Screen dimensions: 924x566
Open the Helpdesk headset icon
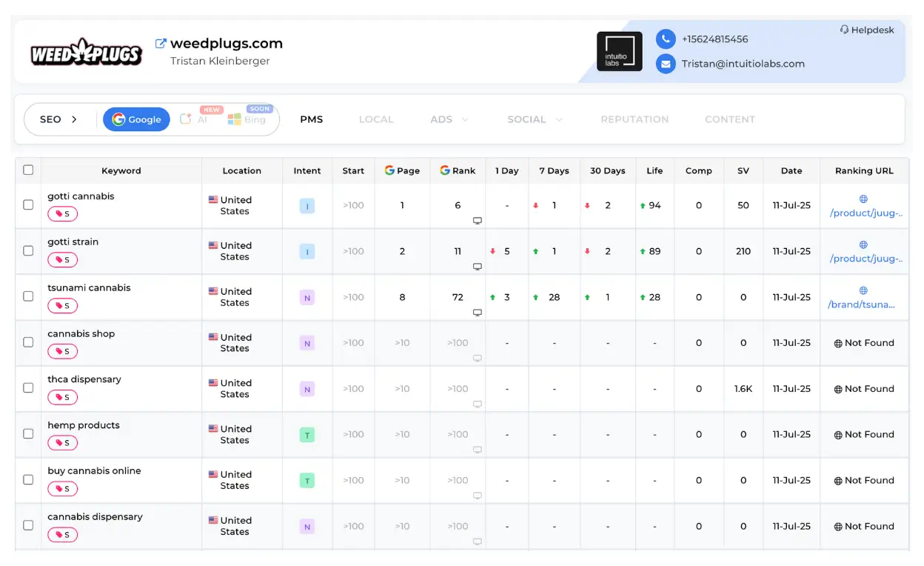844,30
